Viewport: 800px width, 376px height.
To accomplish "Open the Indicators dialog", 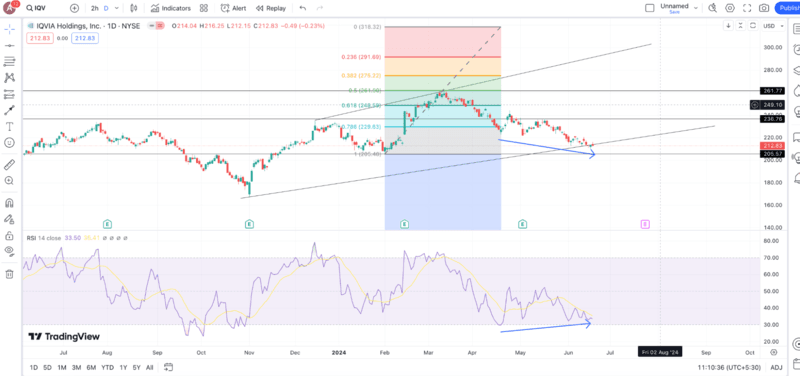I will 171,8.
